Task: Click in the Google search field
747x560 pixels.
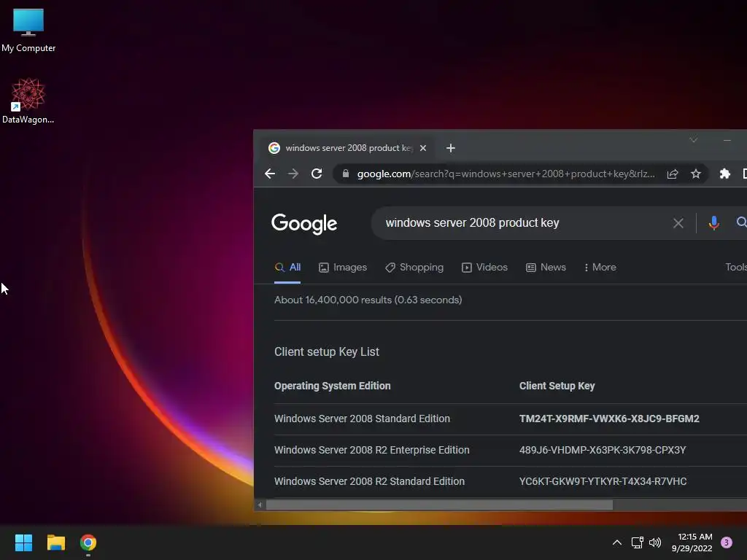Action: pyautogui.click(x=524, y=223)
